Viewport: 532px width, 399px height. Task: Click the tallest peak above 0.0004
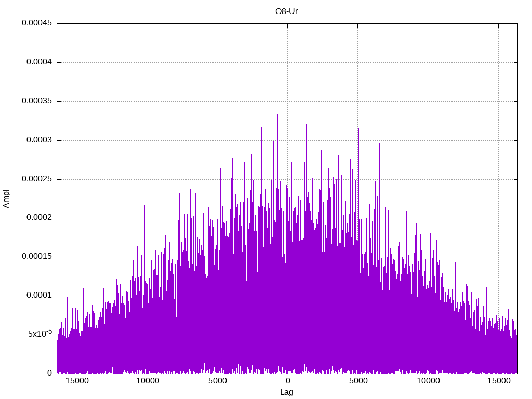tap(273, 54)
